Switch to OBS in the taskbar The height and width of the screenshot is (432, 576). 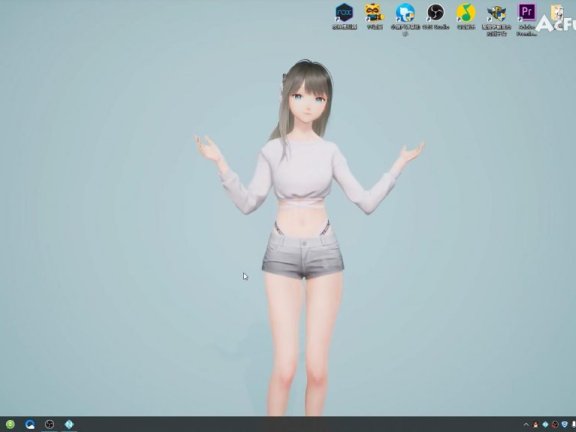pos(50,425)
